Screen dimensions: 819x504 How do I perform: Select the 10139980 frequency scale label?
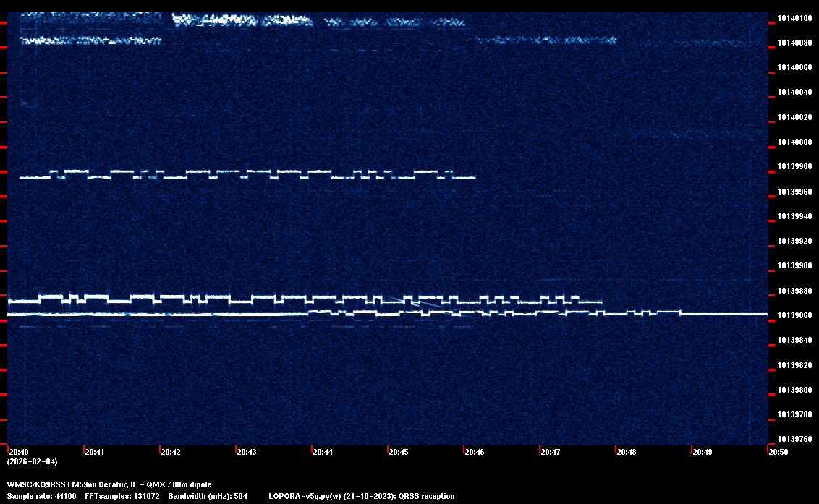pos(794,166)
